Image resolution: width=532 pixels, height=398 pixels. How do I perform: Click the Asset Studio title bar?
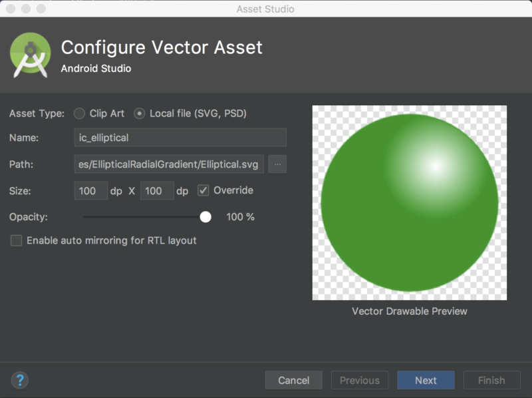265,9
